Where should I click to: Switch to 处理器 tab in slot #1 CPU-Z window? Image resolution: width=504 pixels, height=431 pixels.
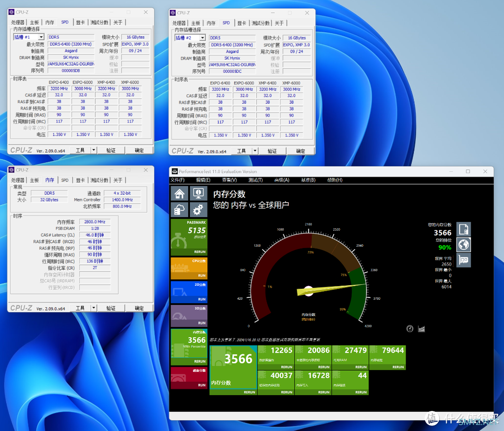[18, 22]
